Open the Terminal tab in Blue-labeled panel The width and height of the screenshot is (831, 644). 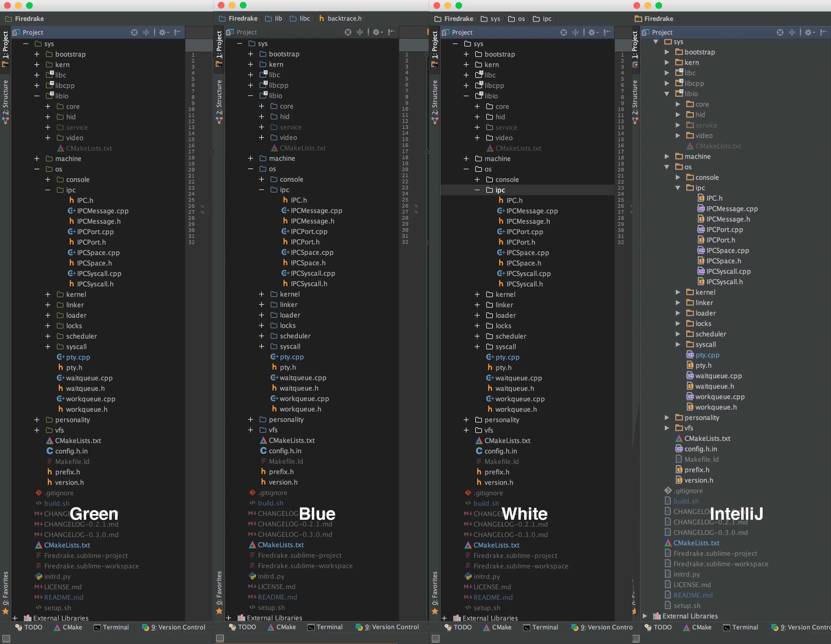(x=329, y=627)
